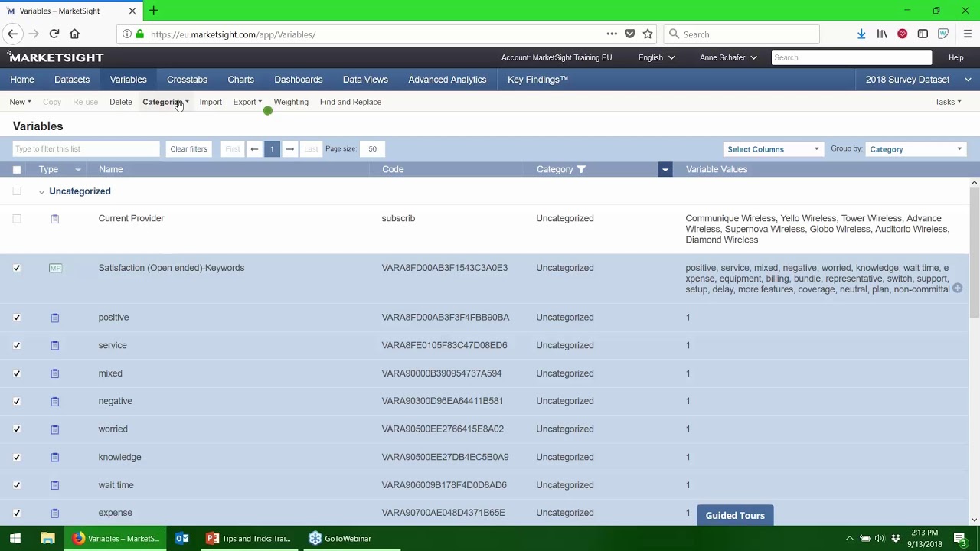Uncheck the service variable checkbox
This screenshot has width=980, height=551.
tap(17, 346)
